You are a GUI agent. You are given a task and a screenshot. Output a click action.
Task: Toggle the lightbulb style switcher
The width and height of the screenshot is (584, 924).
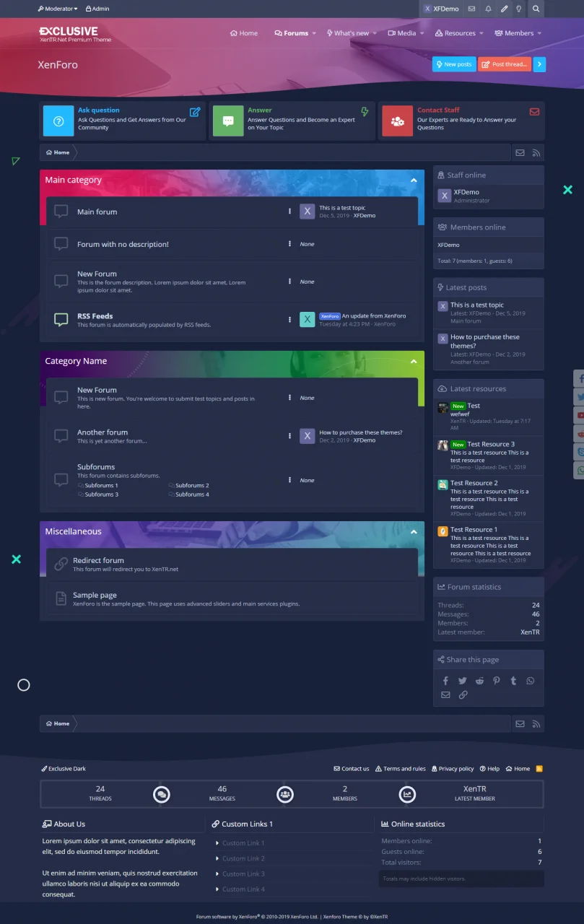click(x=518, y=9)
